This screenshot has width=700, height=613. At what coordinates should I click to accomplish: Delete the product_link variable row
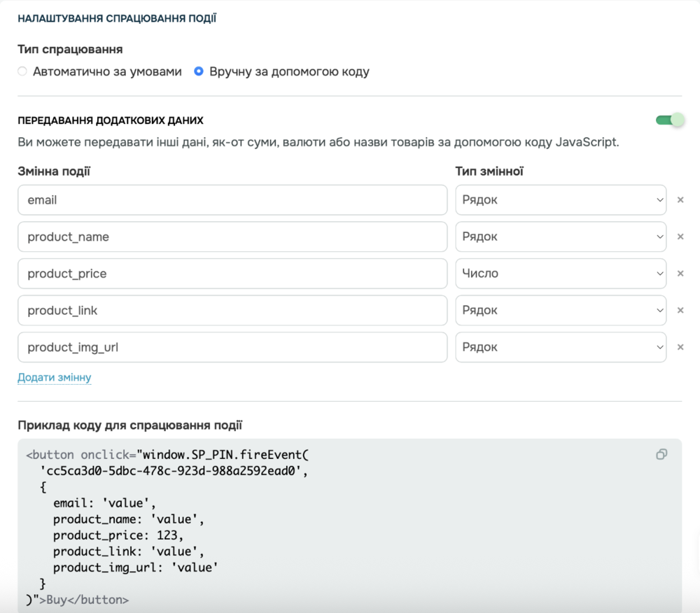(680, 310)
